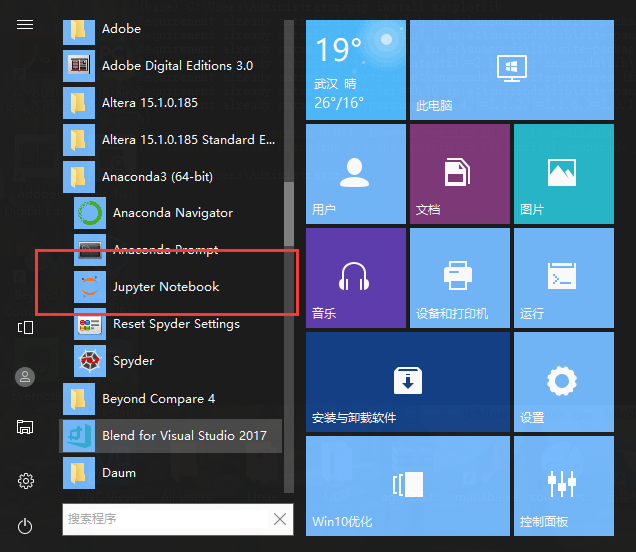Open the 控制面板 tile
636x552 pixels.
click(564, 486)
